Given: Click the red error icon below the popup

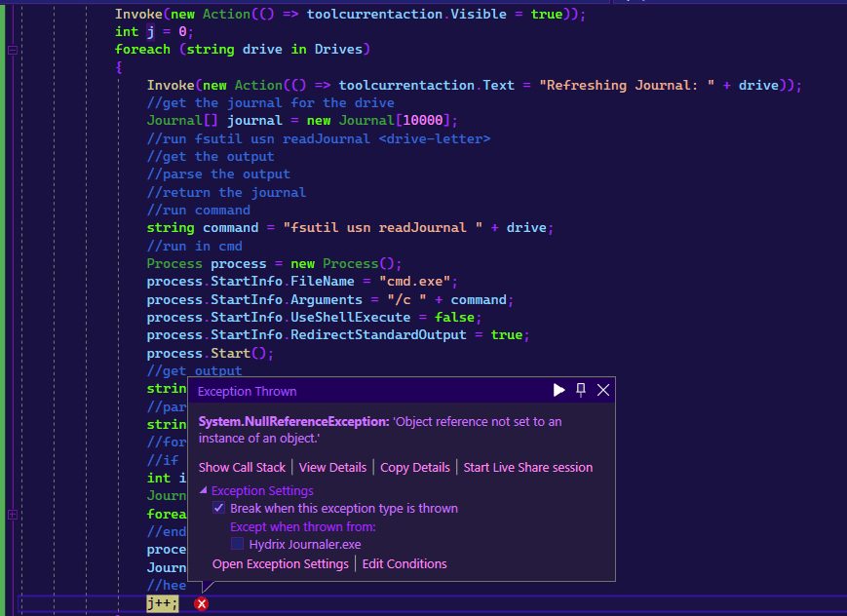Looking at the screenshot, I should click(x=202, y=603).
